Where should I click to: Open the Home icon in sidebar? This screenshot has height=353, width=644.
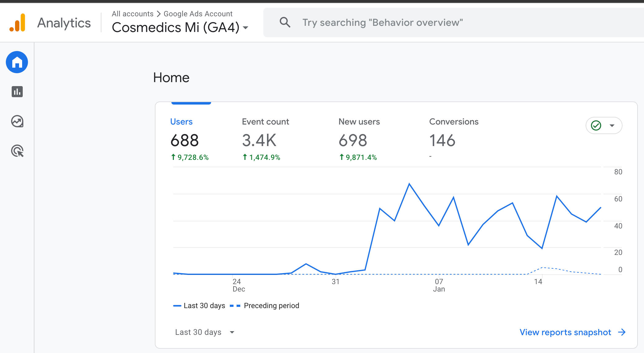point(17,62)
